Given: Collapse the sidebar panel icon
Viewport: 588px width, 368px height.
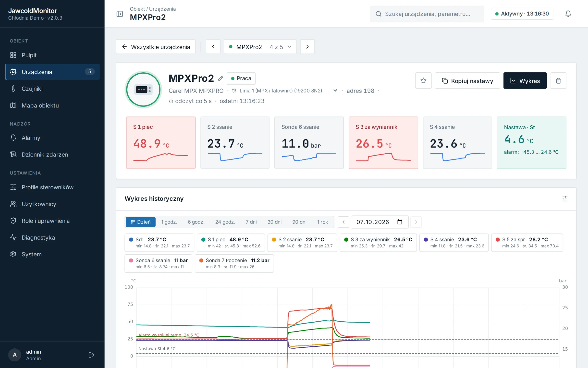Looking at the screenshot, I should click(x=120, y=14).
